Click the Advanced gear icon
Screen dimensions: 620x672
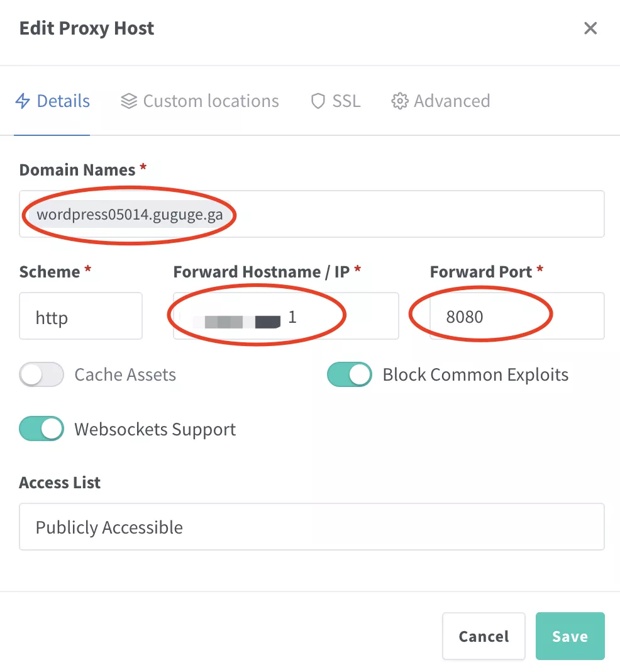[x=399, y=101]
